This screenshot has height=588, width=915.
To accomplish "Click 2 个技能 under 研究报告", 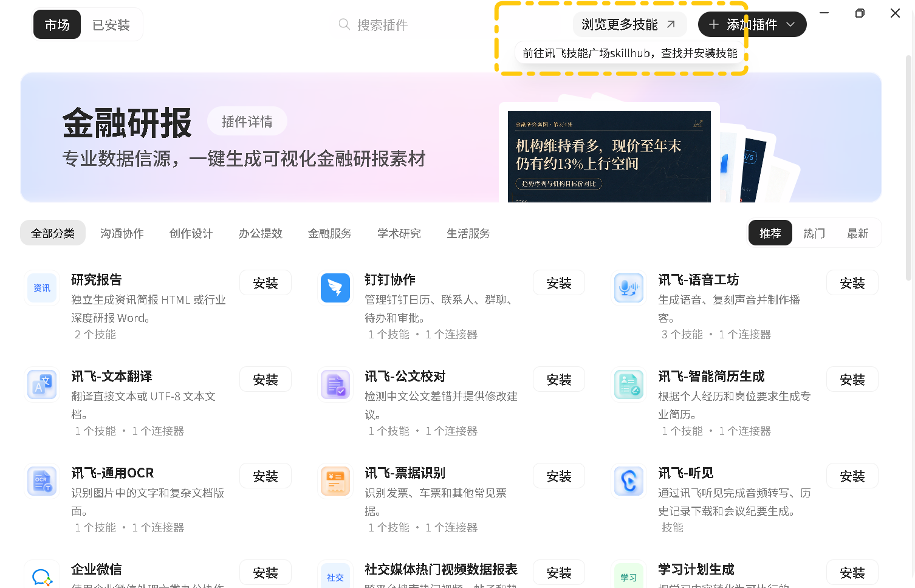I will 95,335.
